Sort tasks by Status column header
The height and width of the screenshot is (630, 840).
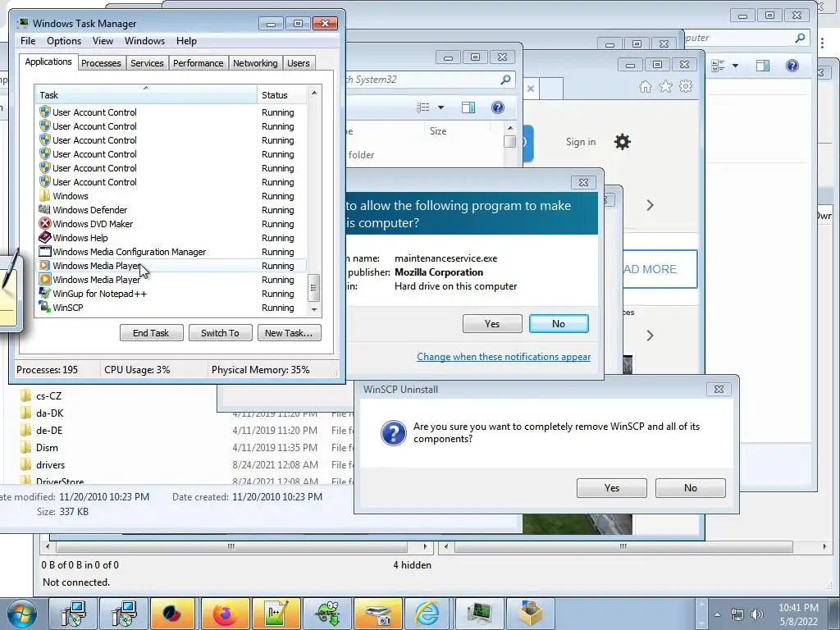click(x=281, y=95)
